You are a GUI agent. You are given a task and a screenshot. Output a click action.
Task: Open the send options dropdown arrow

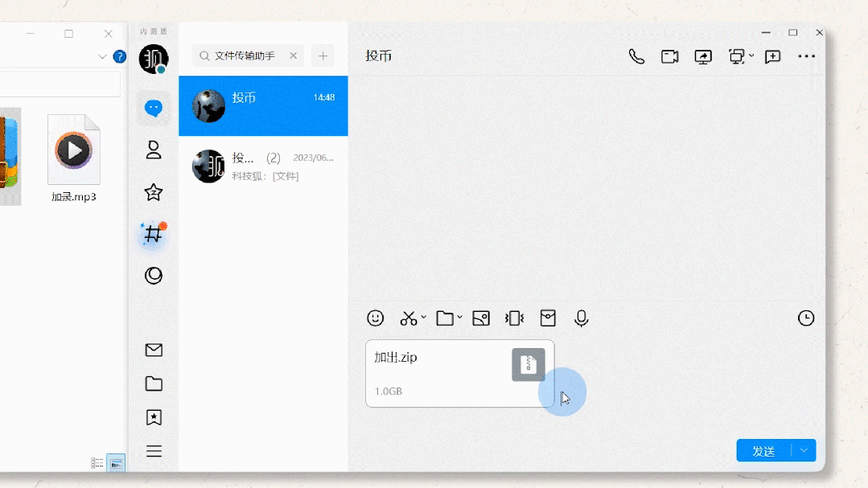tap(804, 450)
